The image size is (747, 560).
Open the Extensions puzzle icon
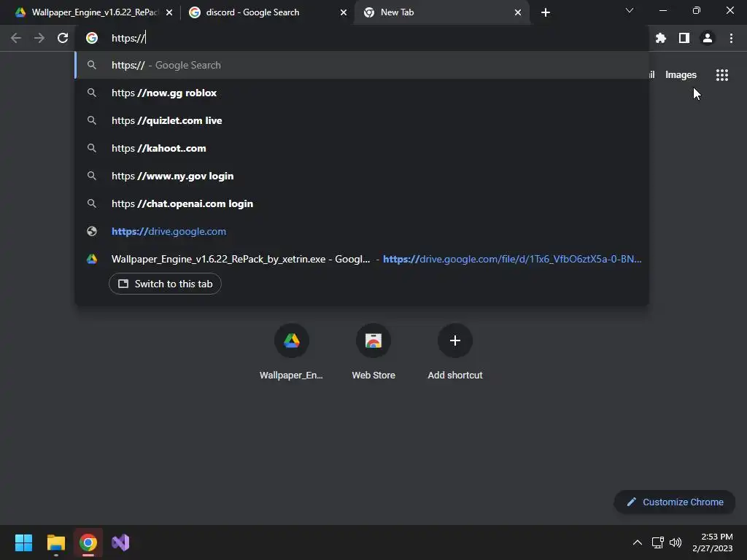661,38
